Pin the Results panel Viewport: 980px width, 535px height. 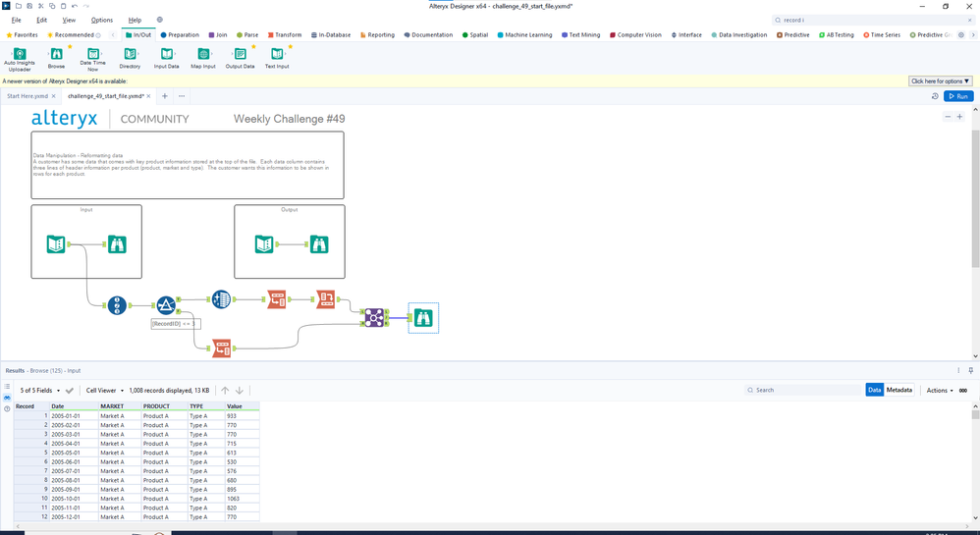[970, 371]
